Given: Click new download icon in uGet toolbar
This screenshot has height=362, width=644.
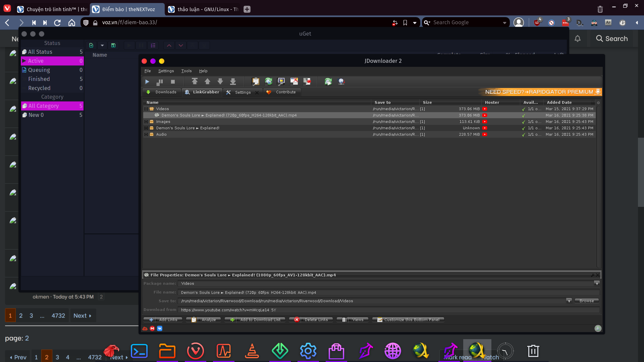Looking at the screenshot, I should coord(91,45).
